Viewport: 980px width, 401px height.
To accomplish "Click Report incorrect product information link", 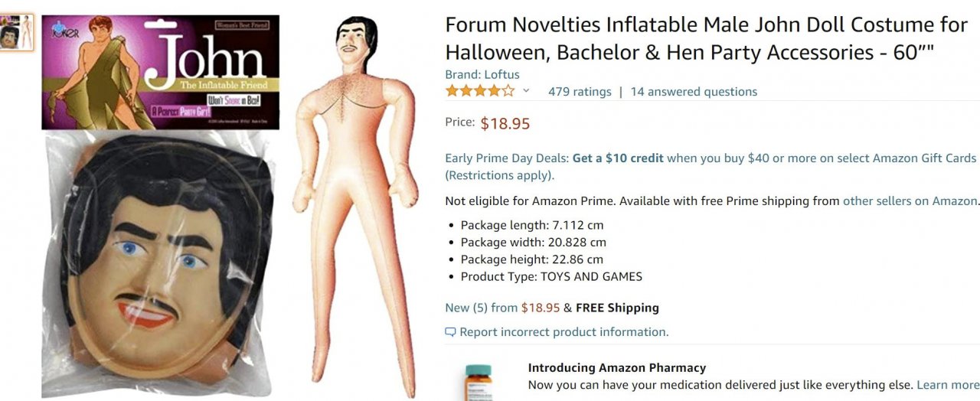I will [564, 332].
